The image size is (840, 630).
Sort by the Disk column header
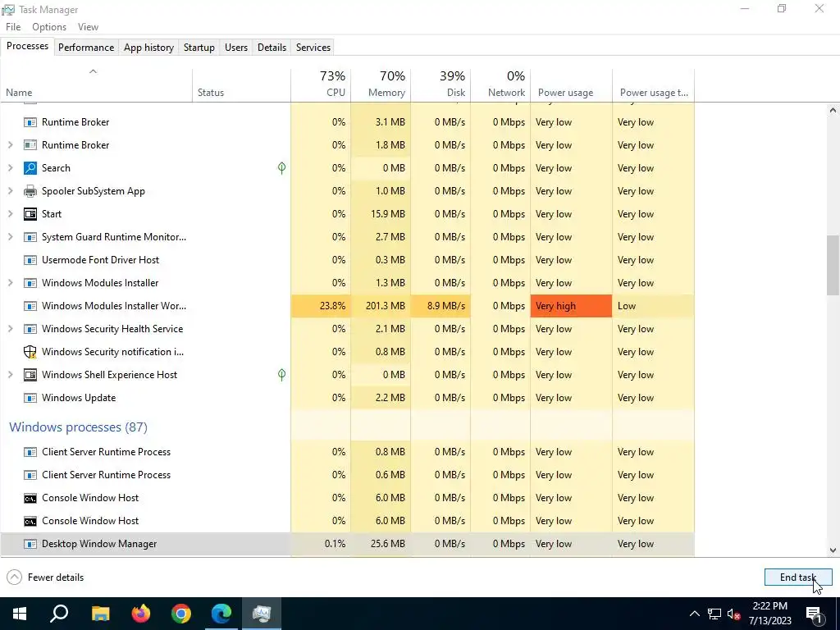point(441,85)
